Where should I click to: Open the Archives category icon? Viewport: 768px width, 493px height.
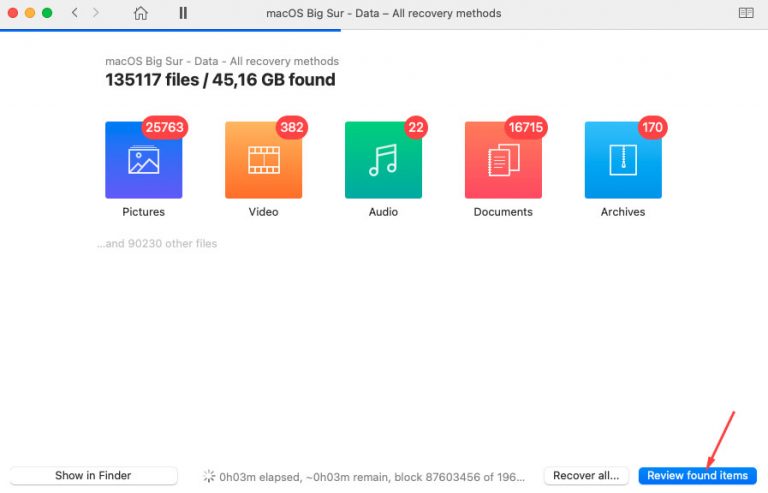623,161
